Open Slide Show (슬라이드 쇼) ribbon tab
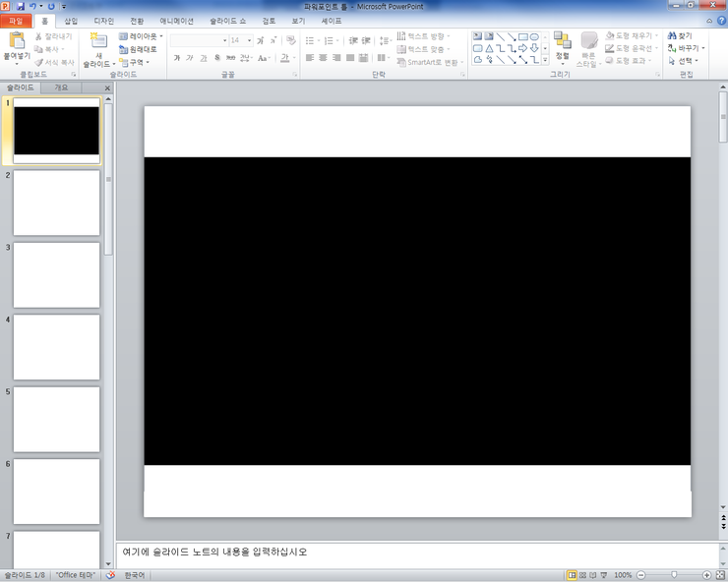Image resolution: width=728 pixels, height=582 pixels. point(227,21)
